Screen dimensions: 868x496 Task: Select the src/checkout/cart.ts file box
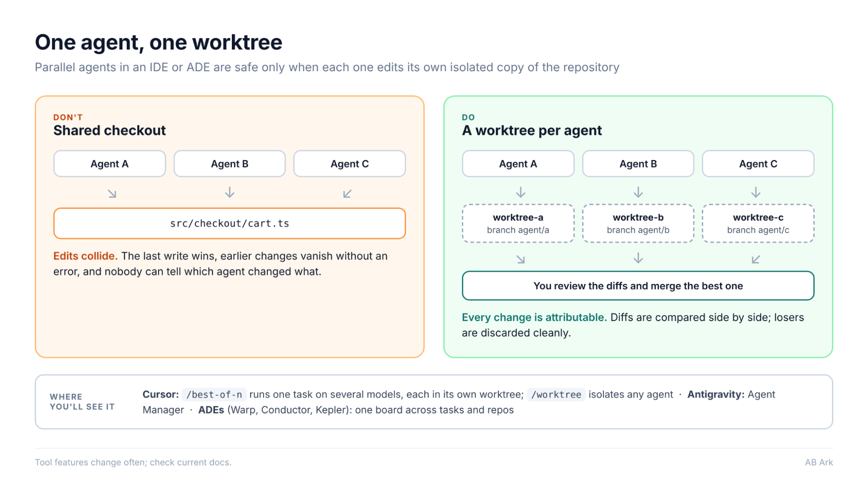coord(229,223)
